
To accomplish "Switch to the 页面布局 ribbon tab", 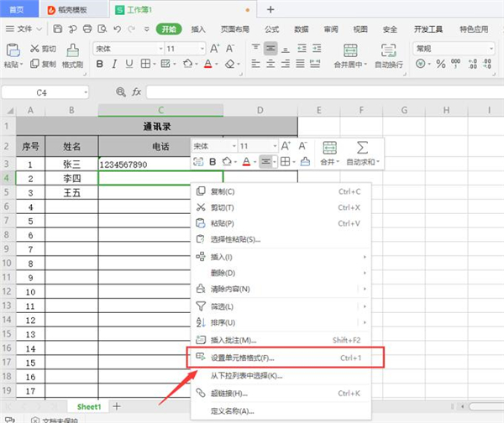I will pos(234,29).
